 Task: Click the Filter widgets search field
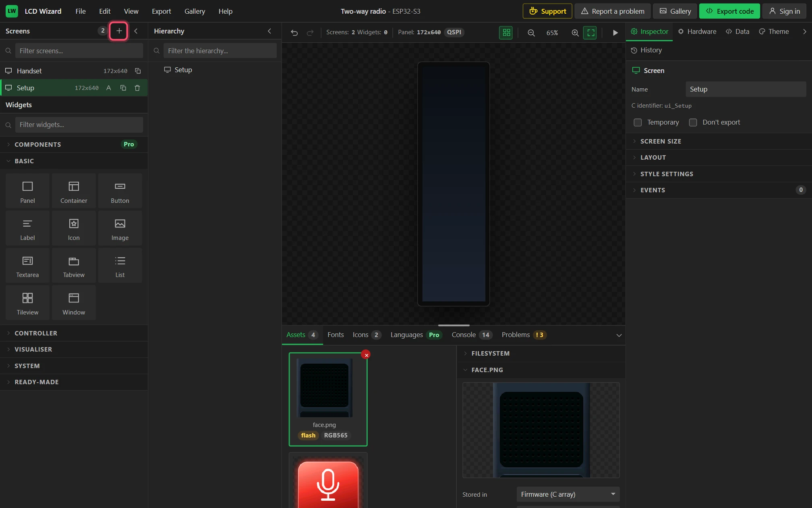click(x=79, y=125)
